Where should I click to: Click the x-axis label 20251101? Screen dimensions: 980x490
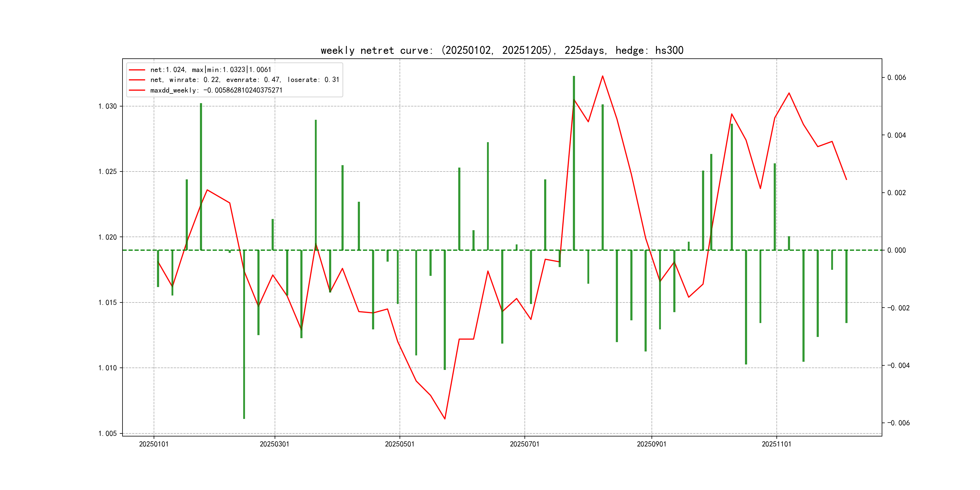[x=776, y=444]
